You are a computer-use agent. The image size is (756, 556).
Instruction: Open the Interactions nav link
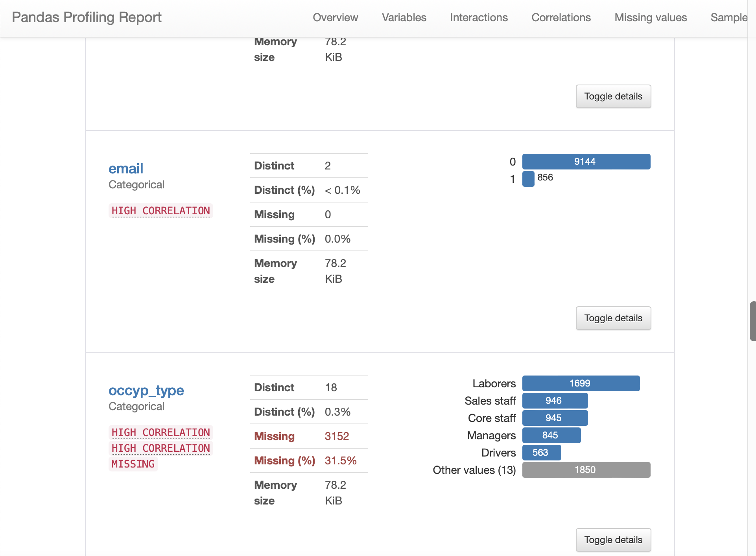(x=479, y=18)
